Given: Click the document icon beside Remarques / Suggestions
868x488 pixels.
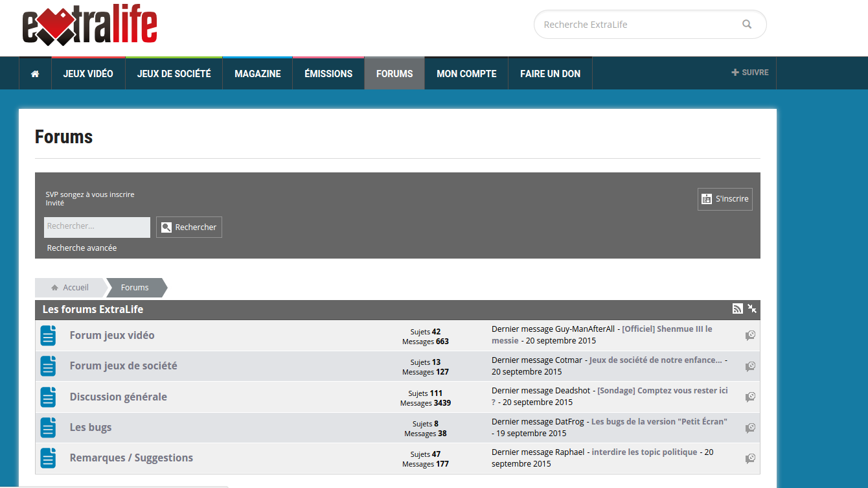Looking at the screenshot, I should point(49,458).
